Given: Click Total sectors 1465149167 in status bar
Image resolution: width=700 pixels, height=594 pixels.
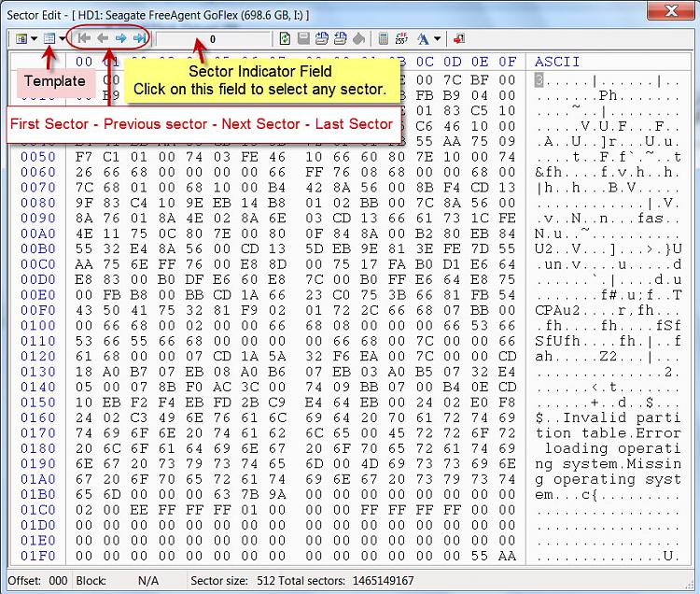Looking at the screenshot, I should click(346, 581).
